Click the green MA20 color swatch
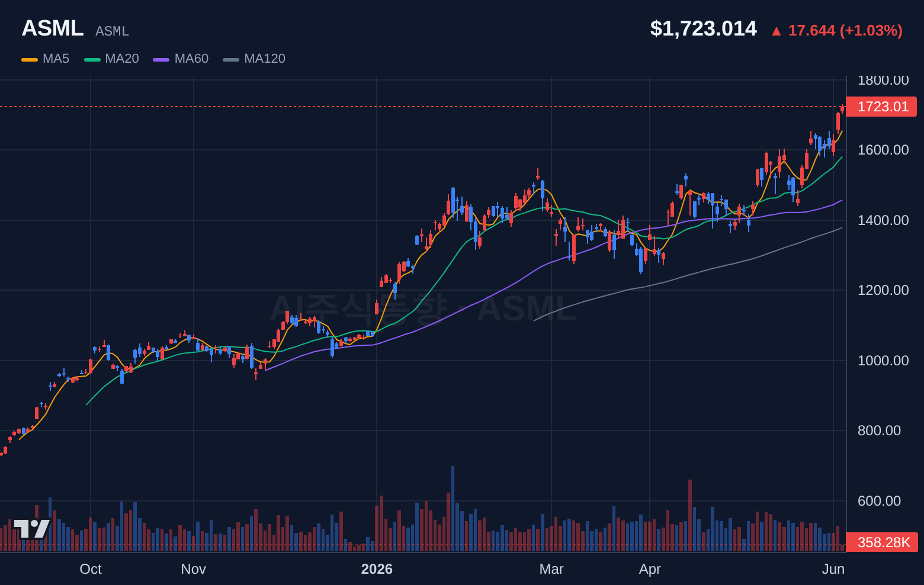Screen dimensions: 924x585 [92, 59]
